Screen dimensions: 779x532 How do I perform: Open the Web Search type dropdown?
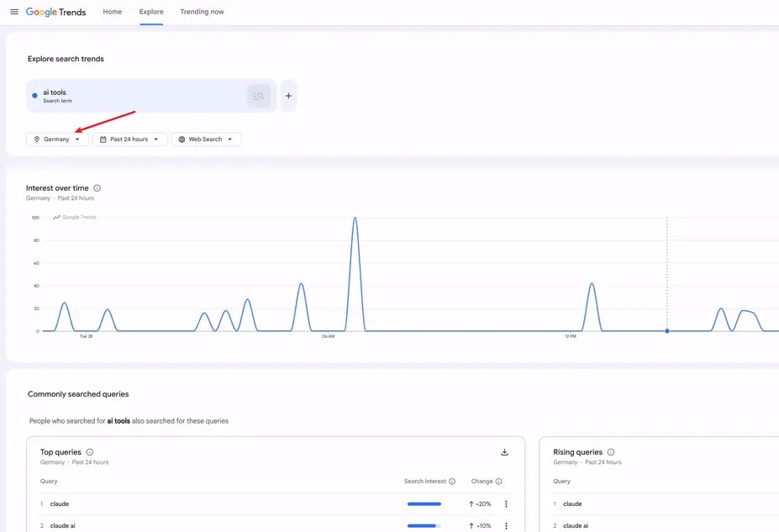click(x=206, y=139)
